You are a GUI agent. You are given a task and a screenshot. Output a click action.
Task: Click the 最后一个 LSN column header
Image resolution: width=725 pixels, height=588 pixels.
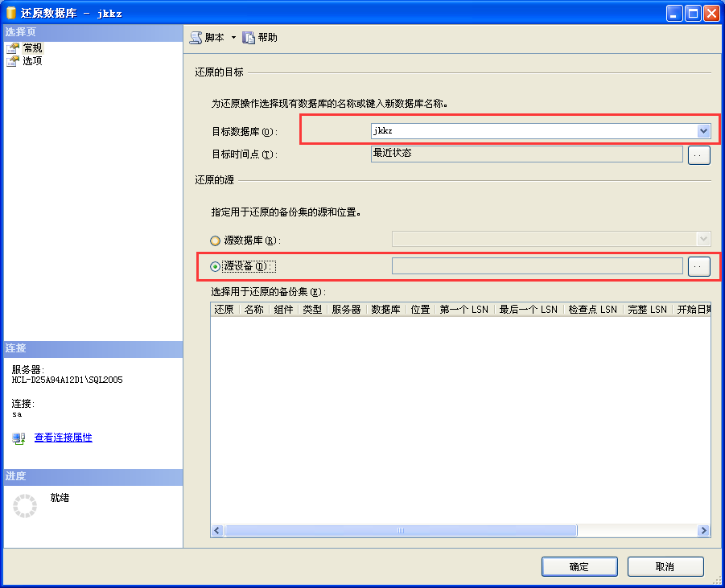[x=529, y=309]
